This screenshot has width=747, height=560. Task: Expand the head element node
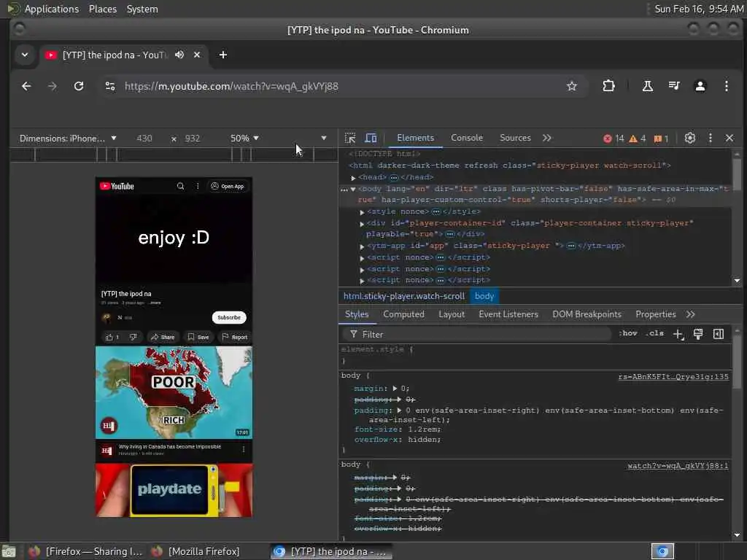click(354, 178)
